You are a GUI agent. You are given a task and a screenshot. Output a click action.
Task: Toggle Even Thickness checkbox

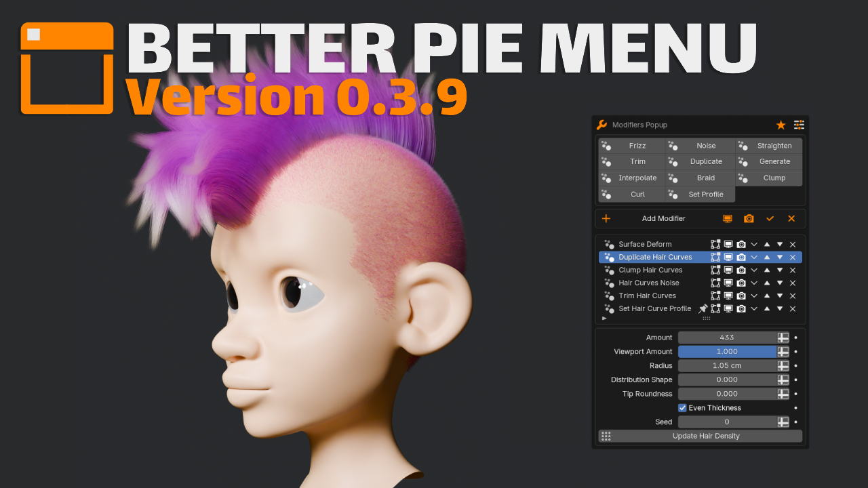(682, 408)
